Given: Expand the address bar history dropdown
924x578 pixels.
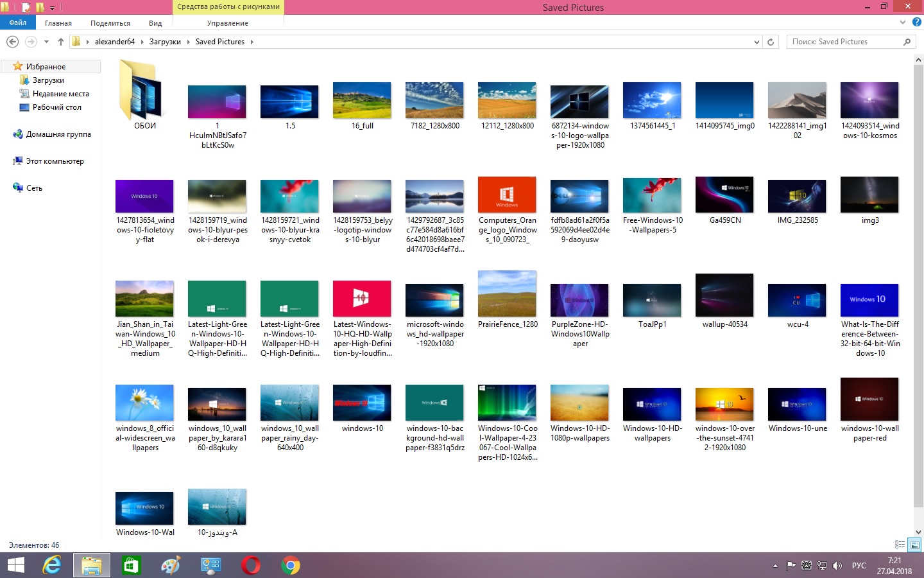Looking at the screenshot, I should click(757, 42).
